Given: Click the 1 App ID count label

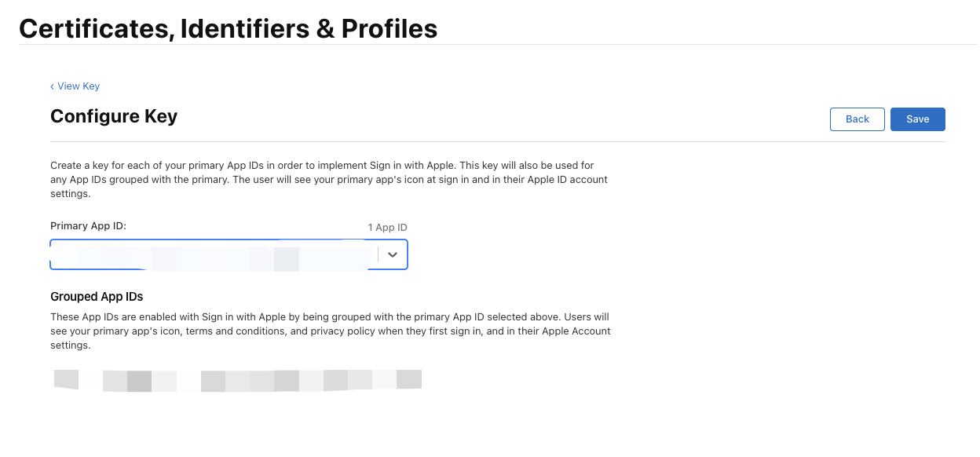Looking at the screenshot, I should (x=387, y=228).
